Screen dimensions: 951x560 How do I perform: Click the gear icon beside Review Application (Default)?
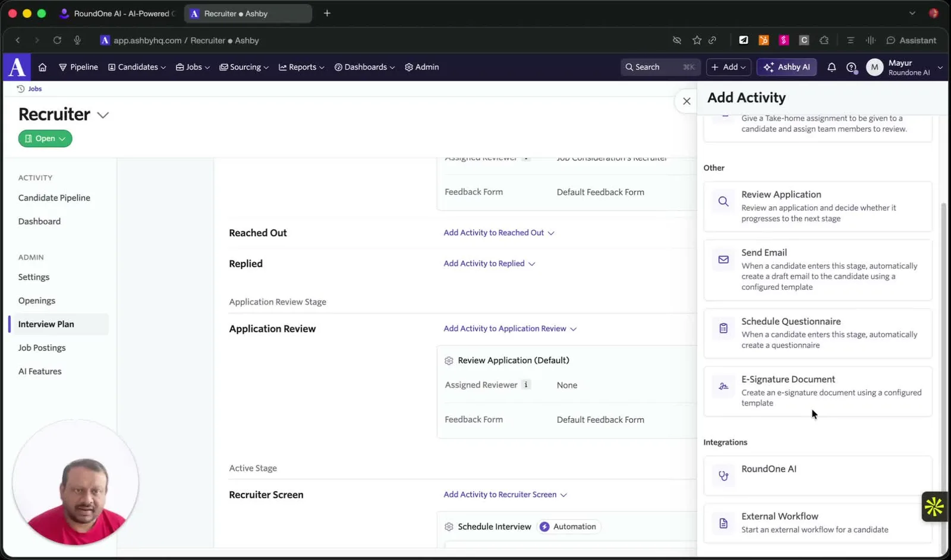pos(449,360)
